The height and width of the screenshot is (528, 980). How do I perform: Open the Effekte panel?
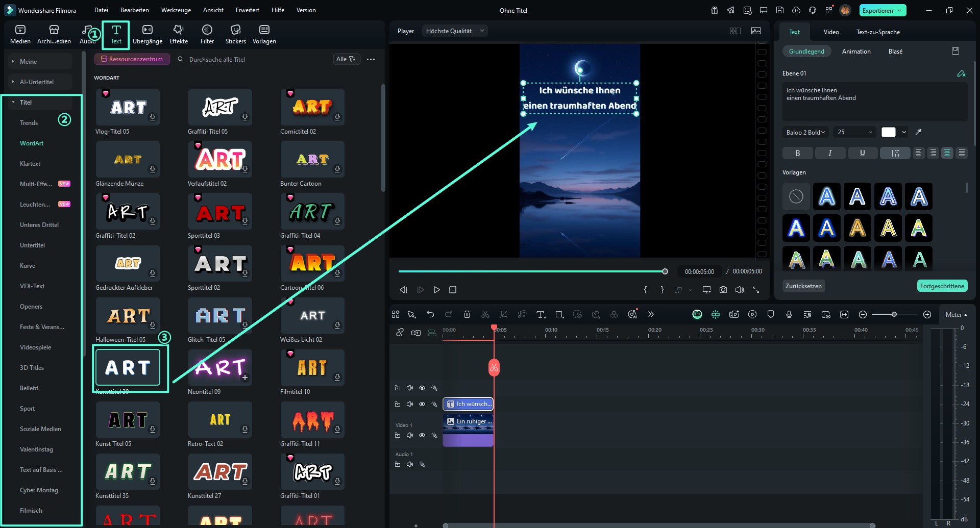[179, 35]
